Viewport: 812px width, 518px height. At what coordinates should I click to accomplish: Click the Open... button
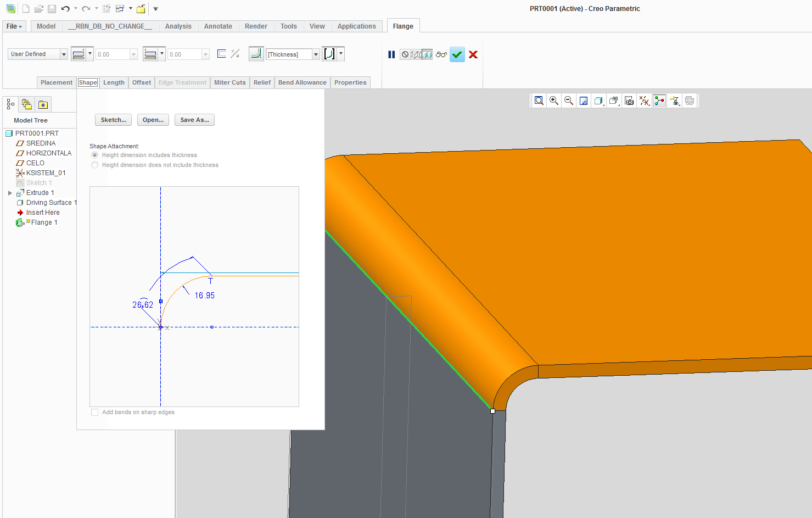tap(153, 120)
